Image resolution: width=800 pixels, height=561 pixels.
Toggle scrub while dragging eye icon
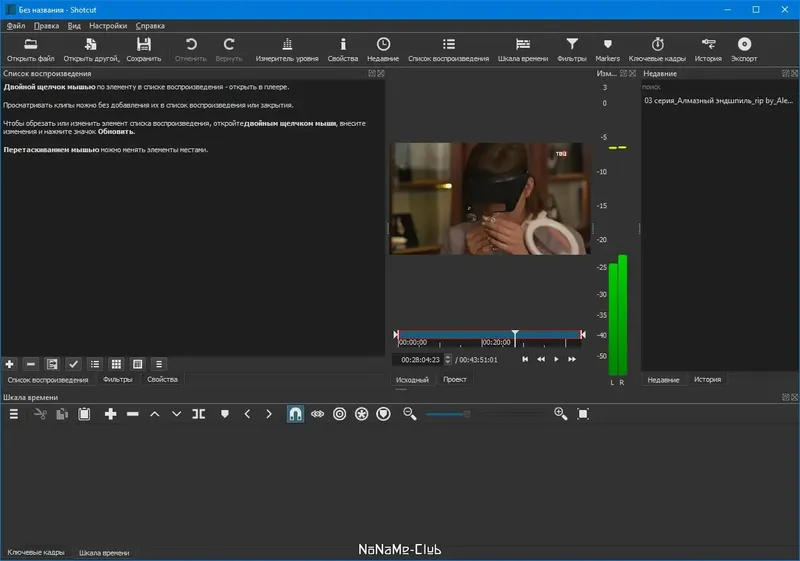point(318,414)
